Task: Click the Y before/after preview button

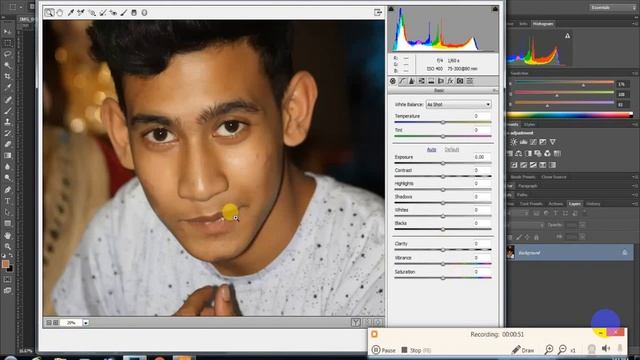Action: coord(356,322)
